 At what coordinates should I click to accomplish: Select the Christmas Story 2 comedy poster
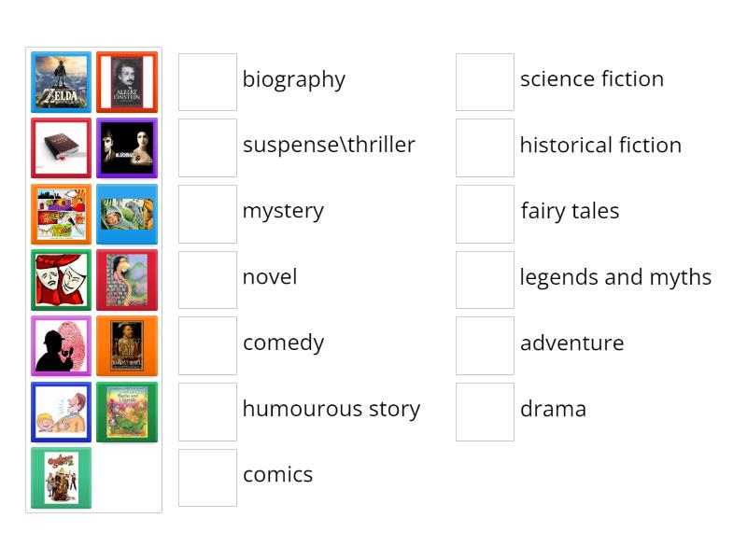pyautogui.click(x=61, y=477)
